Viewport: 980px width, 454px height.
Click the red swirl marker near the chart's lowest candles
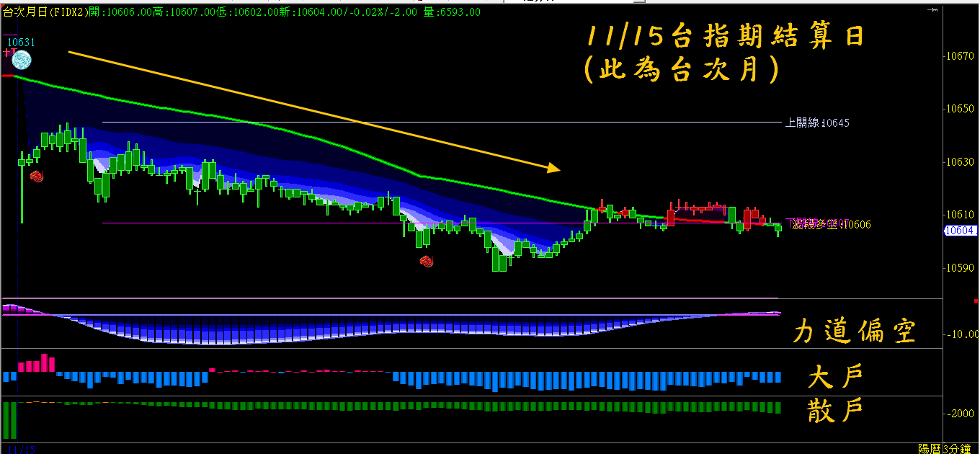point(426,261)
